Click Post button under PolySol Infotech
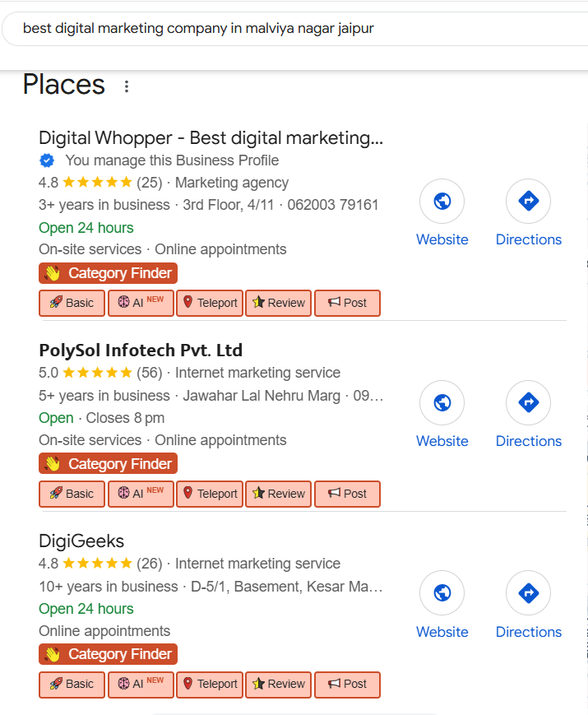The width and height of the screenshot is (588, 715). 347,494
